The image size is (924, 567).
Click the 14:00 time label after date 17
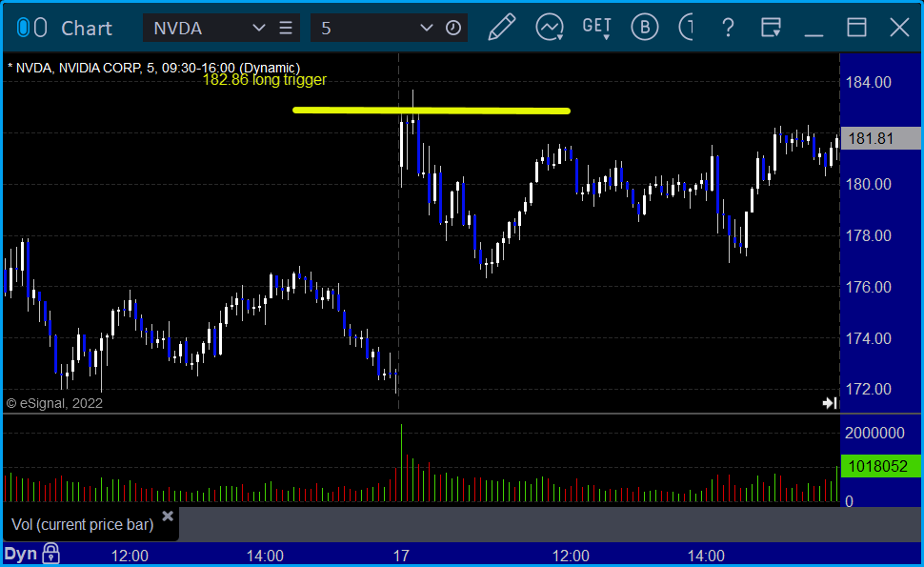(x=706, y=556)
